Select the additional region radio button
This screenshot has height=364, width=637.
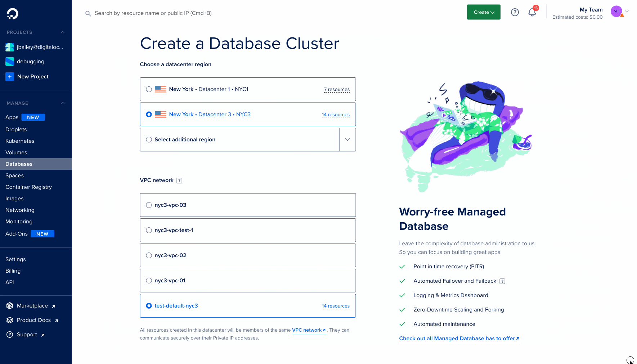(149, 140)
